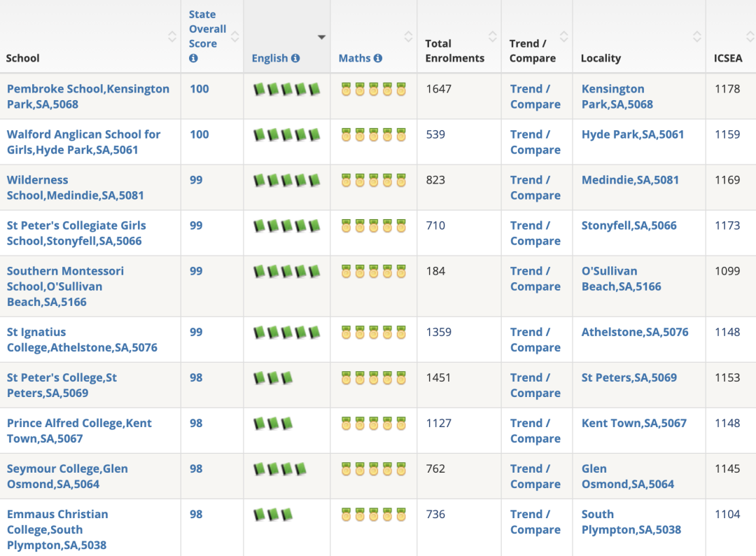Click Seymour College's four-book English rating
The image size is (756, 556).
[x=280, y=469]
